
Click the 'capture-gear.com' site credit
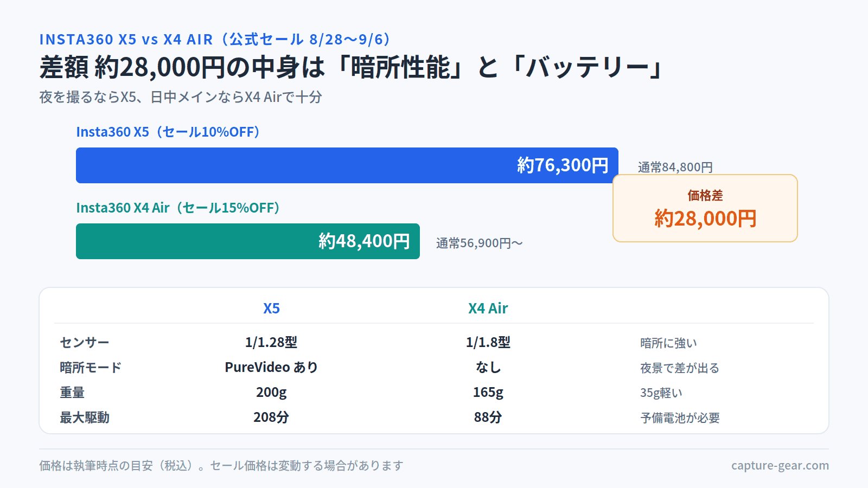[x=780, y=465]
